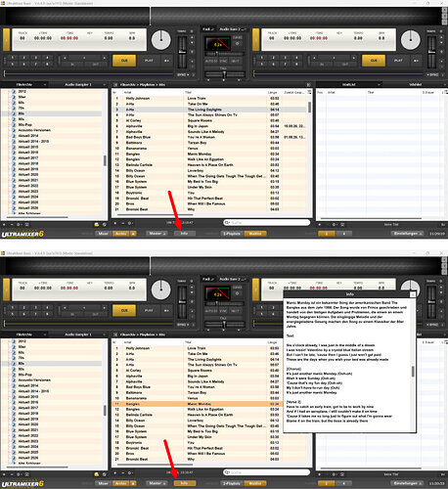The image size is (448, 489).
Task: Adjust crossfader slider in upper screenshot mixer
Action: tap(224, 74)
